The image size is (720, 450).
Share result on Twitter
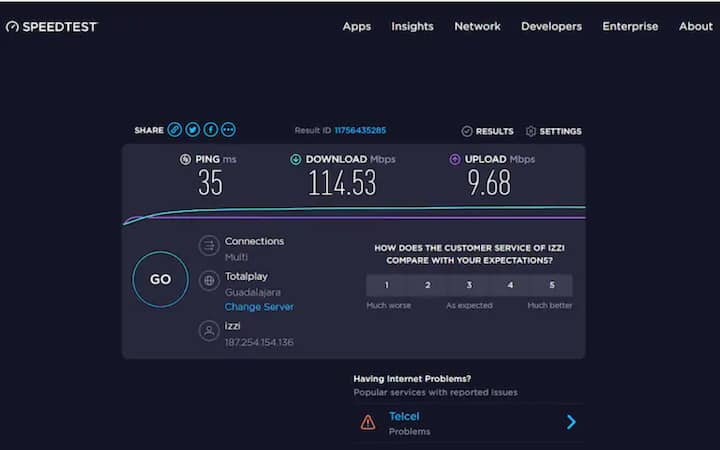tap(193, 130)
